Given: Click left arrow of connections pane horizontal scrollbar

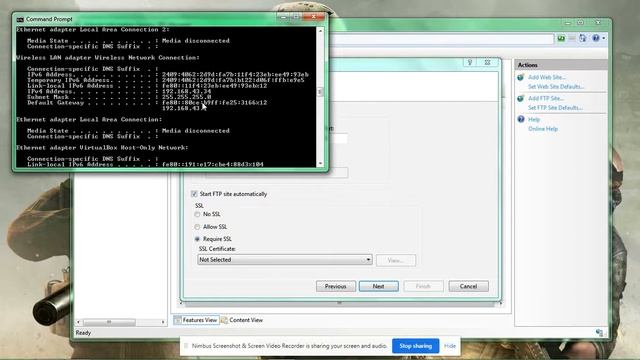Looking at the screenshot, I should click(x=78, y=322).
